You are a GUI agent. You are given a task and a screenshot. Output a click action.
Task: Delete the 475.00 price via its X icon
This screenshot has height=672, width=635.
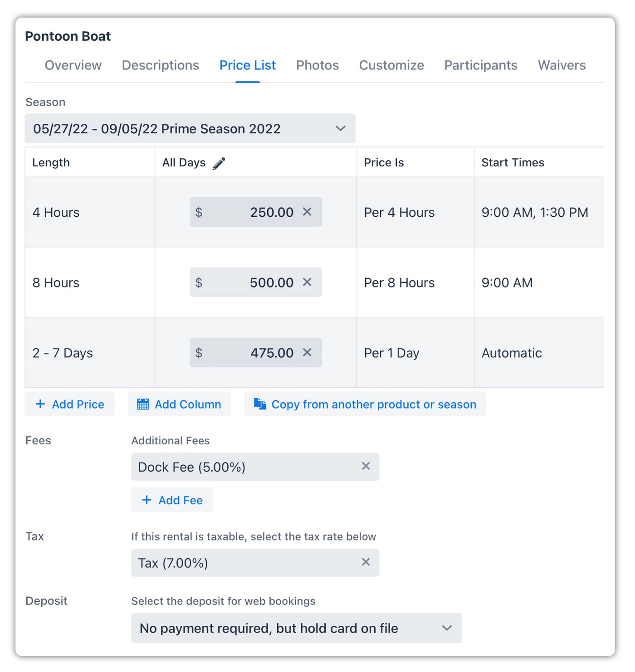[x=307, y=352]
